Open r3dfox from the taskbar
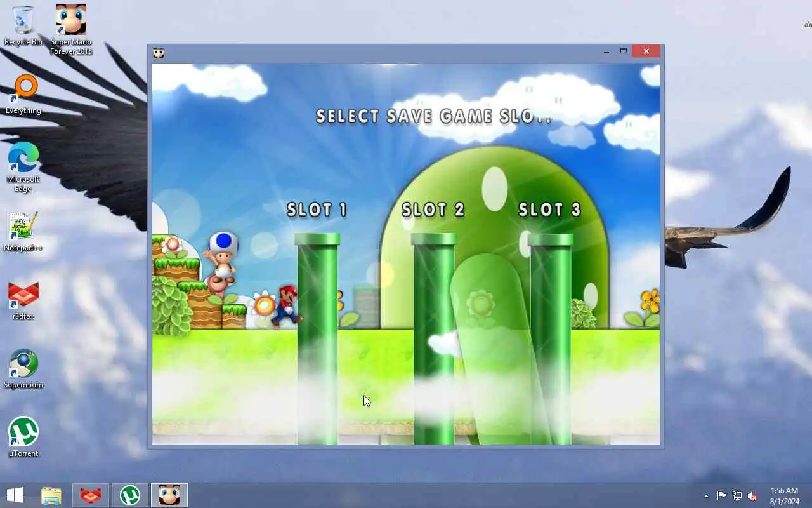This screenshot has width=812, height=508. pos(91,495)
